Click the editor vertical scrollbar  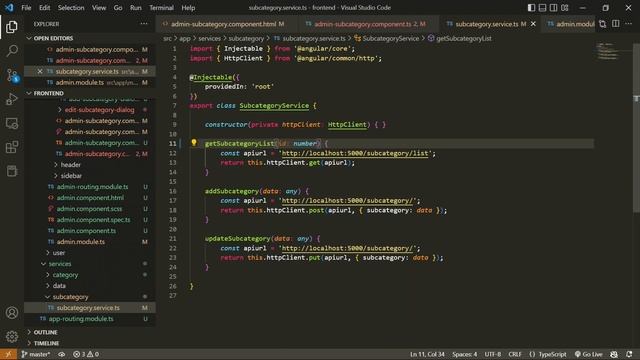636,127
